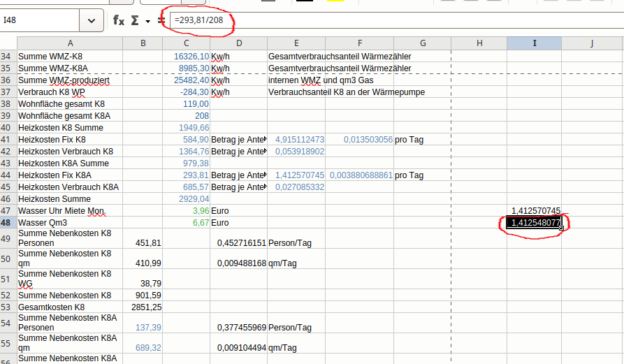Select column D header
Image resolution: width=624 pixels, height=364 pixels.
click(239, 43)
